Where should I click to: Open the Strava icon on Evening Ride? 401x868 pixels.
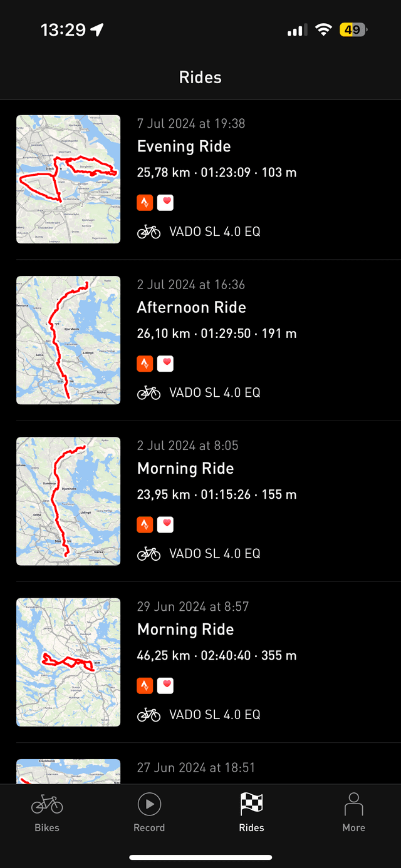145,203
